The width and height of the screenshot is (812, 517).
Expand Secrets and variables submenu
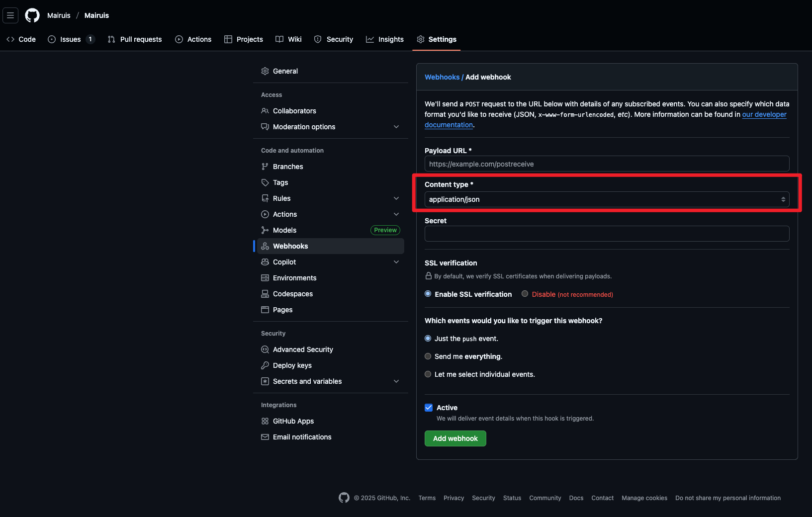(396, 381)
